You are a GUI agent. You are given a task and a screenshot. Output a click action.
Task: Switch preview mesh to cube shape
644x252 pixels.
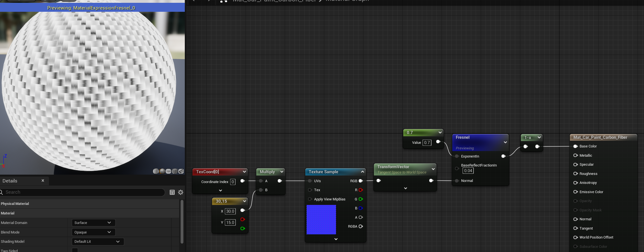[x=175, y=171]
